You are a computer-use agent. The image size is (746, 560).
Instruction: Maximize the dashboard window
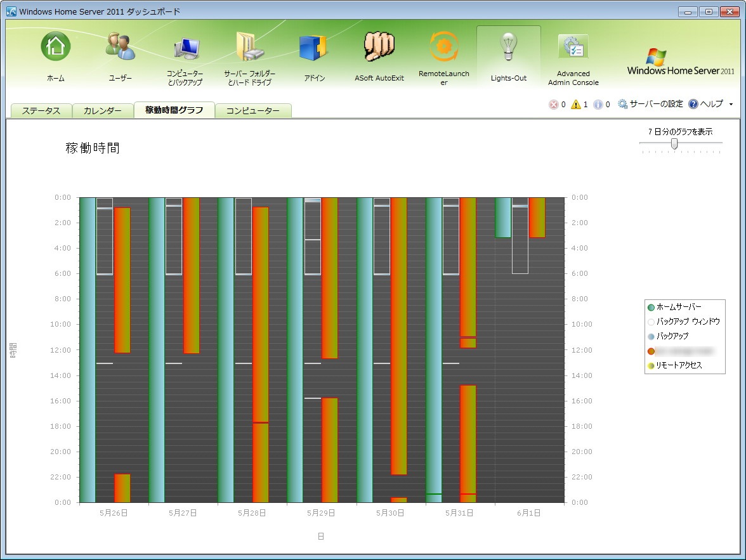709,12
